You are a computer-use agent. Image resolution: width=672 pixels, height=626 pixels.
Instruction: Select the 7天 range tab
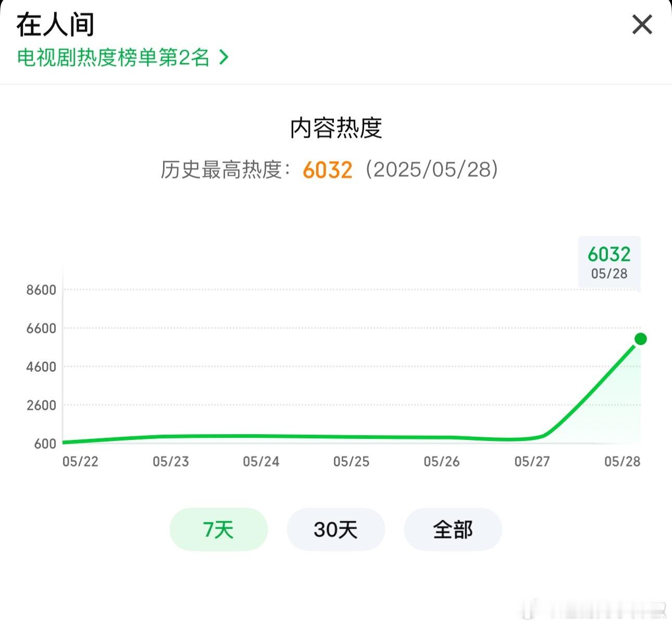219,530
